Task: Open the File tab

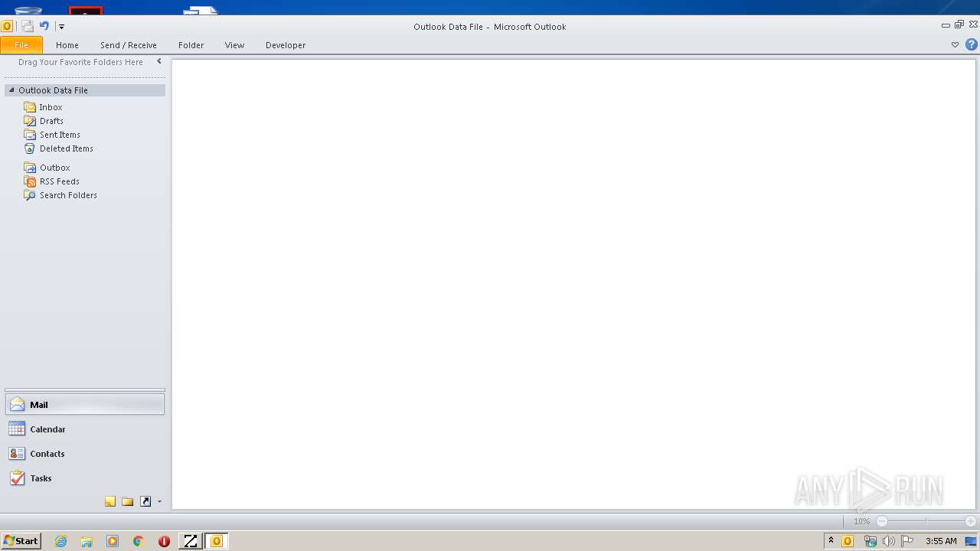Action: tap(21, 45)
